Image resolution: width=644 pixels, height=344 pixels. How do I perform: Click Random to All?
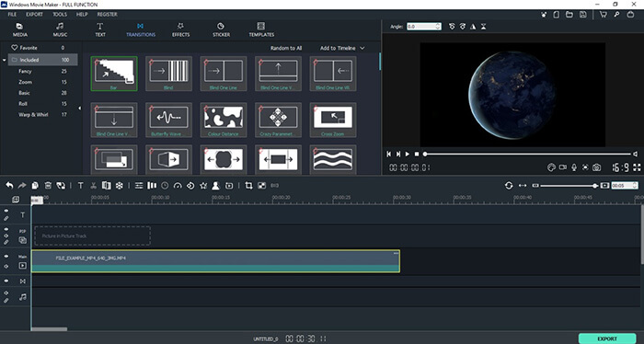click(286, 48)
